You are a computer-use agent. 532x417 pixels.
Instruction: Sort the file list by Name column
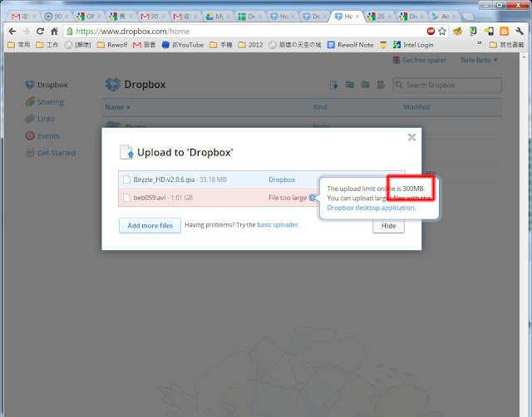click(x=117, y=107)
